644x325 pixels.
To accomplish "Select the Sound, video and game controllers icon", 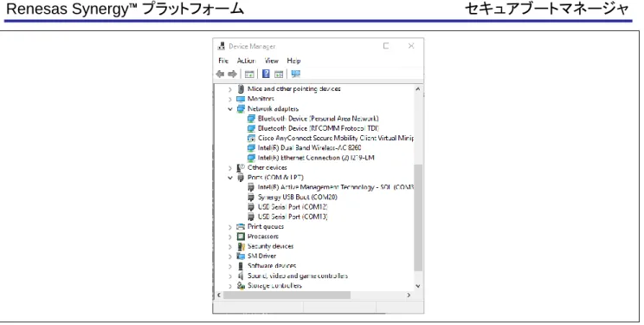I will click(x=241, y=276).
